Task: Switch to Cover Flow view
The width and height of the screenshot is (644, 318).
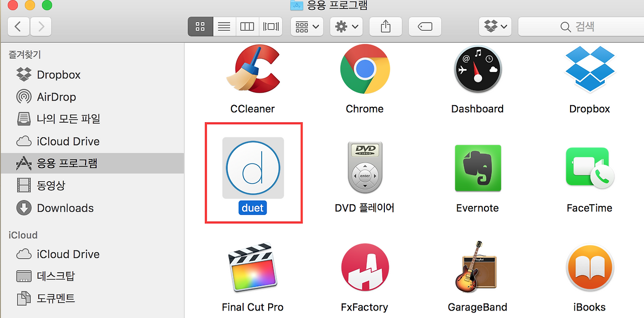Action: pos(271,27)
